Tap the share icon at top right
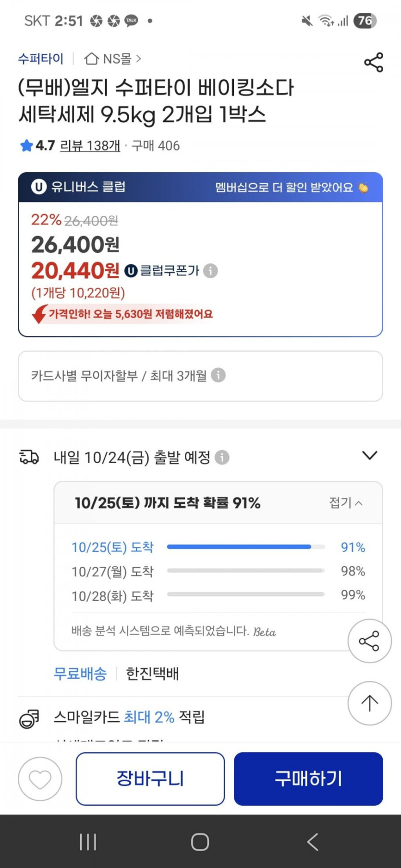 (374, 62)
